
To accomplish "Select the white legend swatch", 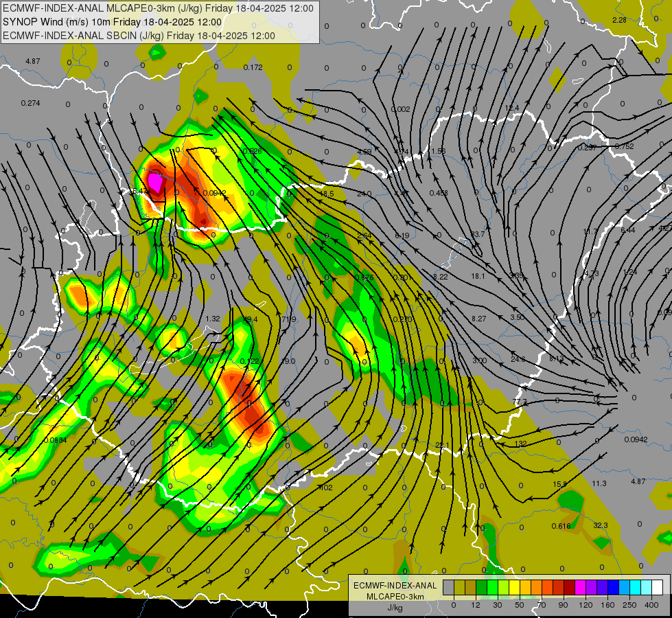I will (x=658, y=587).
